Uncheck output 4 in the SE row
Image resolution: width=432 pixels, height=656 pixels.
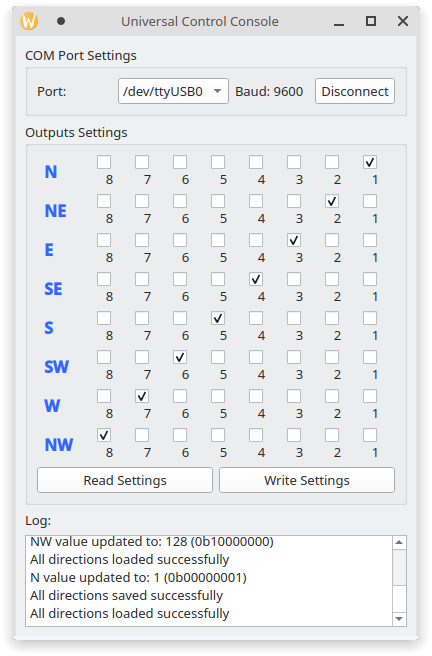(x=256, y=279)
